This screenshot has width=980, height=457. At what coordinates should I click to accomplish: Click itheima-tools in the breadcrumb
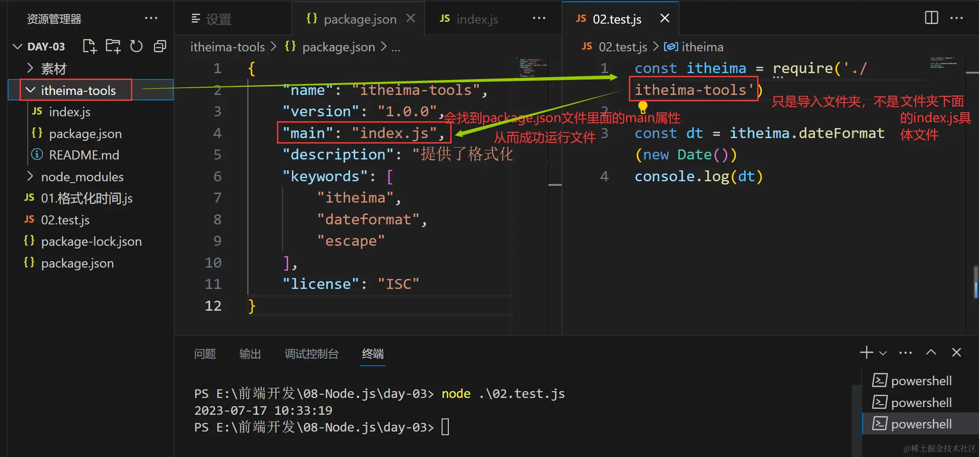tap(227, 47)
